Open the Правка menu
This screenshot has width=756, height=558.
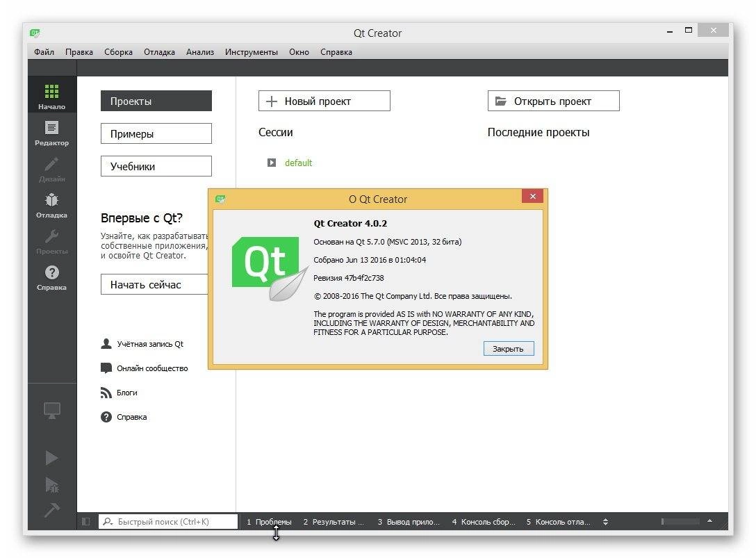[79, 52]
